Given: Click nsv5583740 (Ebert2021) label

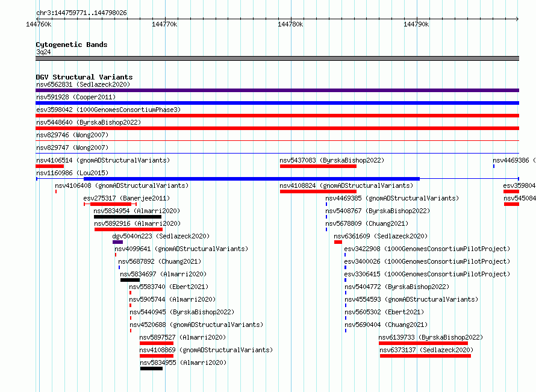Looking at the screenshot, I should (169, 287).
